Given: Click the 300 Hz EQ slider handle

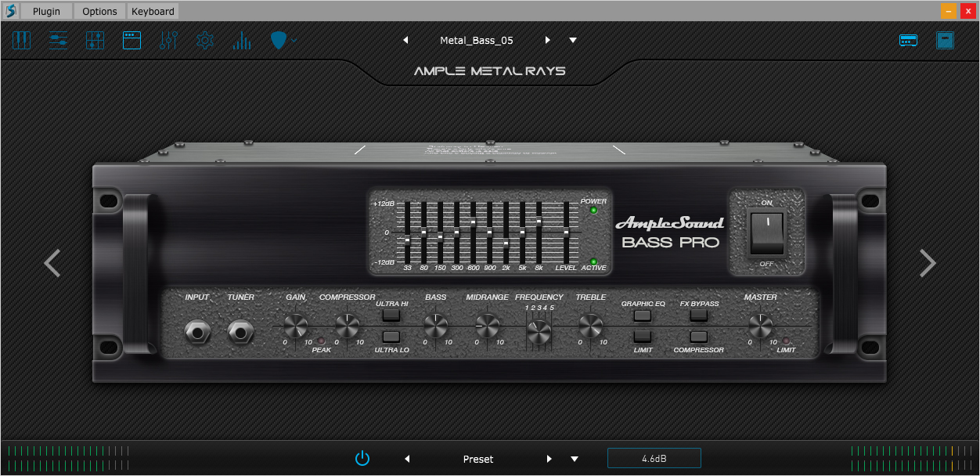Looking at the screenshot, I should pyautogui.click(x=456, y=232).
